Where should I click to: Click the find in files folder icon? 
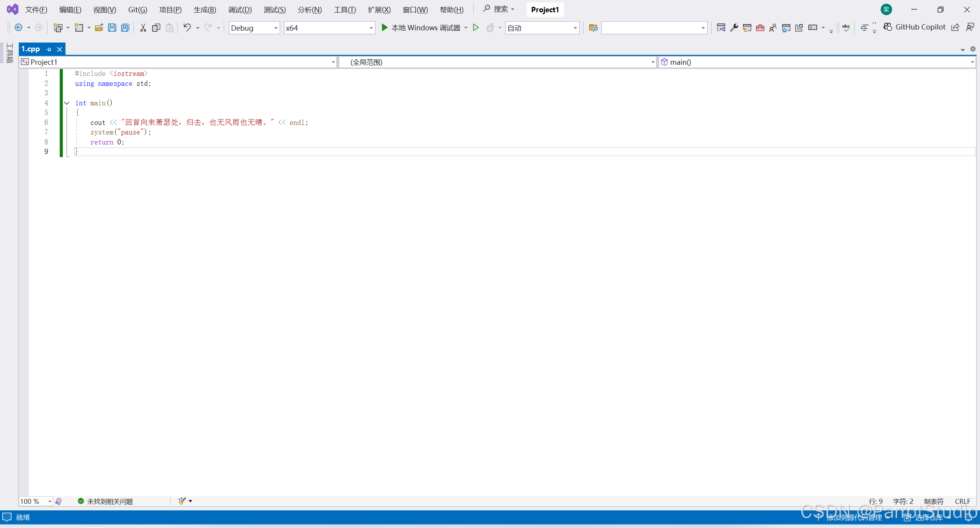click(593, 28)
